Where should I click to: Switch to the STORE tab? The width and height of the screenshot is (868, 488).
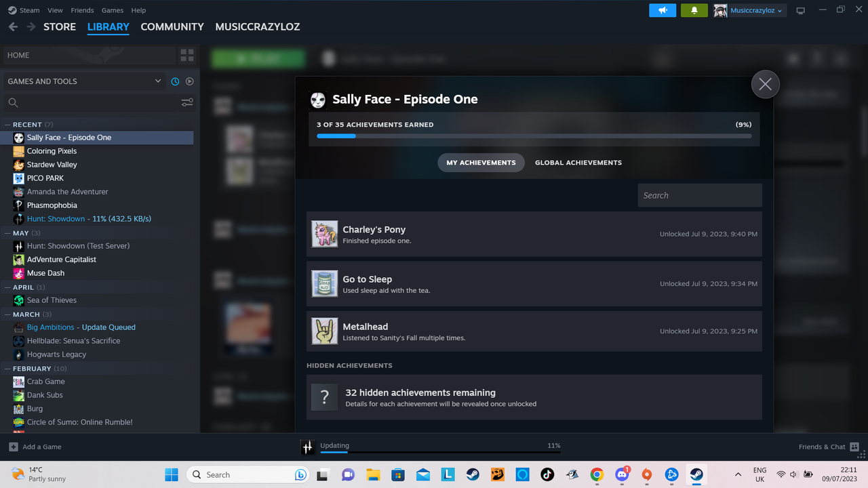point(60,26)
